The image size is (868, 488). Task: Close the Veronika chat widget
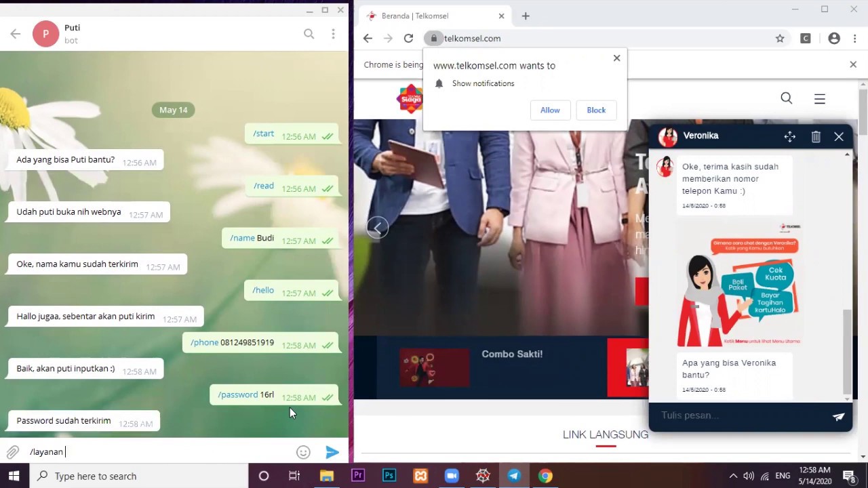point(839,137)
